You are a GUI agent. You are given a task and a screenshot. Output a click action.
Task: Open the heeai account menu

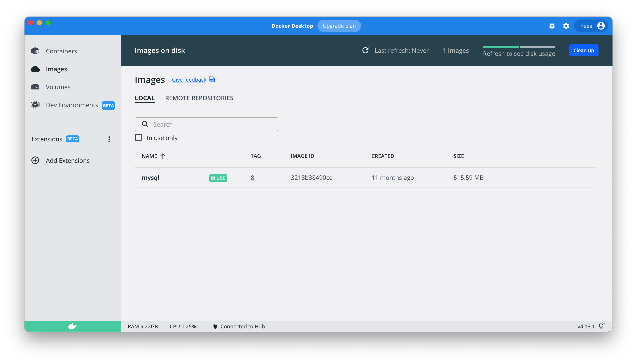[591, 26]
